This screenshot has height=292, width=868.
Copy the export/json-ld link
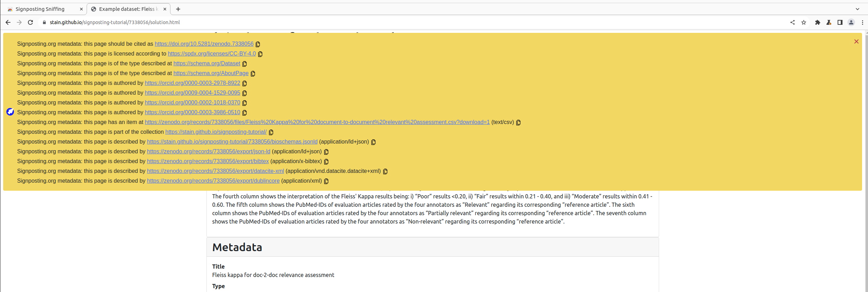coord(326,152)
